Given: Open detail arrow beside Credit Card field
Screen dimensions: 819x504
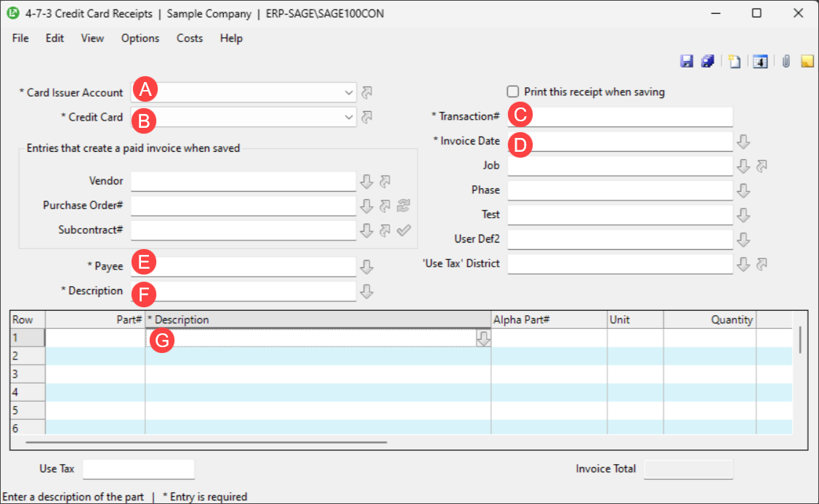Looking at the screenshot, I should pos(367,117).
